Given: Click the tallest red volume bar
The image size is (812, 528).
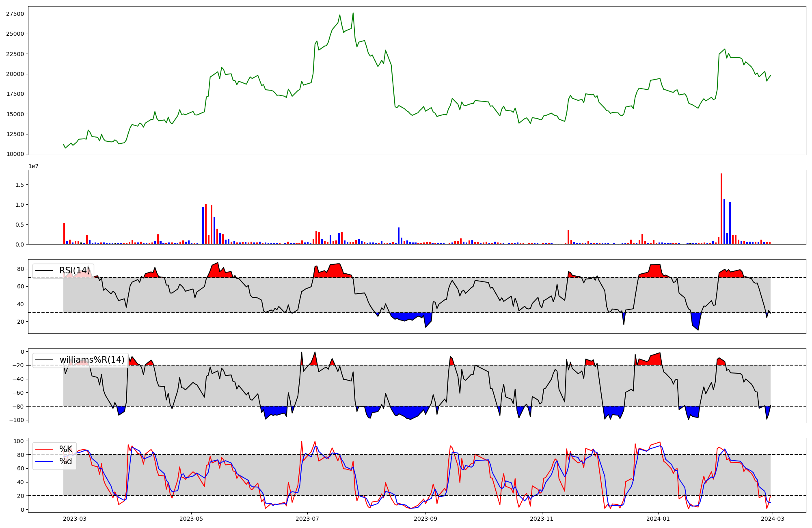Looking at the screenshot, I should (721, 207).
